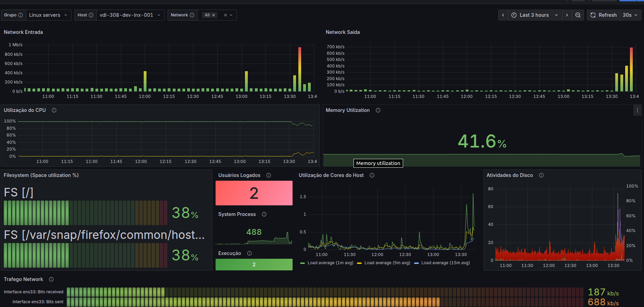Click info icon next to Utilização do CPU

point(54,110)
